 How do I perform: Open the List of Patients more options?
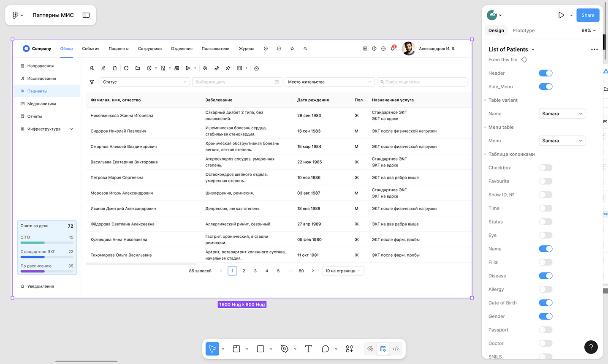pyautogui.click(x=594, y=49)
